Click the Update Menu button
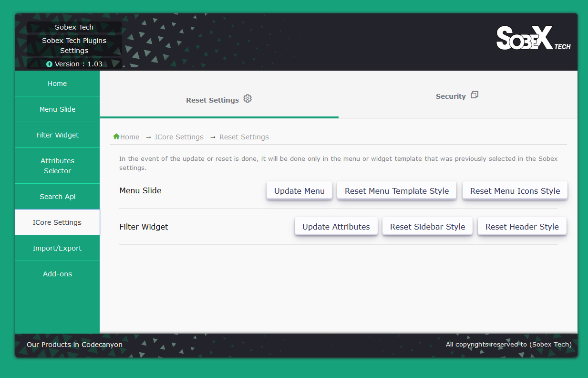Viewport: 588px width, 378px height. pos(299,191)
